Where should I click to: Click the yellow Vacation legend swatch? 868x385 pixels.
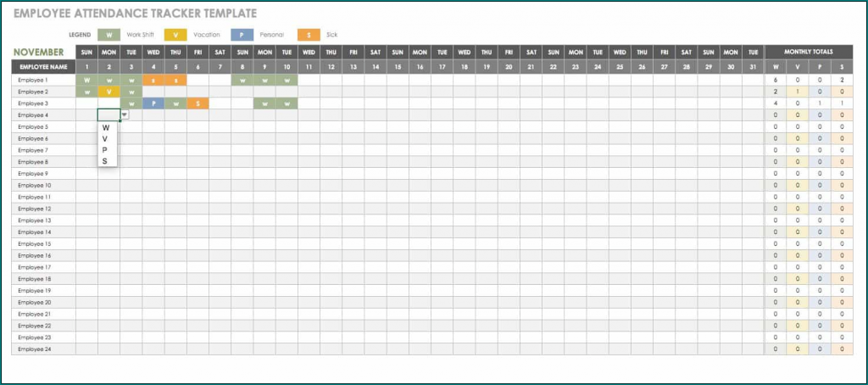coord(175,35)
